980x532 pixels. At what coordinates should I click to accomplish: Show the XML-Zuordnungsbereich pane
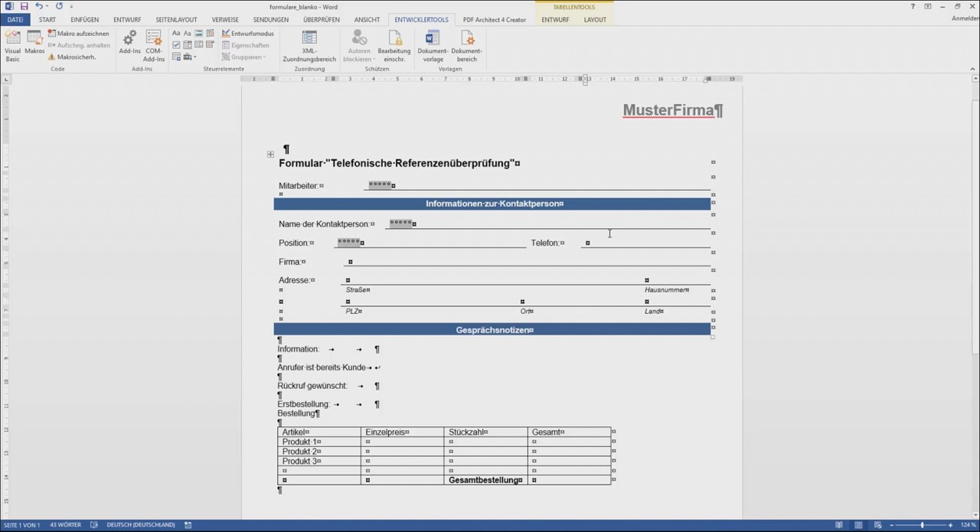tap(309, 46)
